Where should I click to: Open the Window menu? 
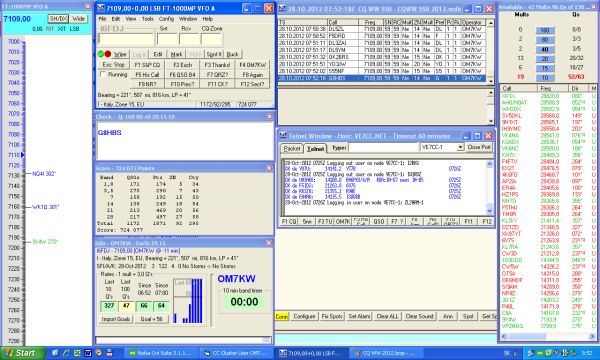coord(188,19)
